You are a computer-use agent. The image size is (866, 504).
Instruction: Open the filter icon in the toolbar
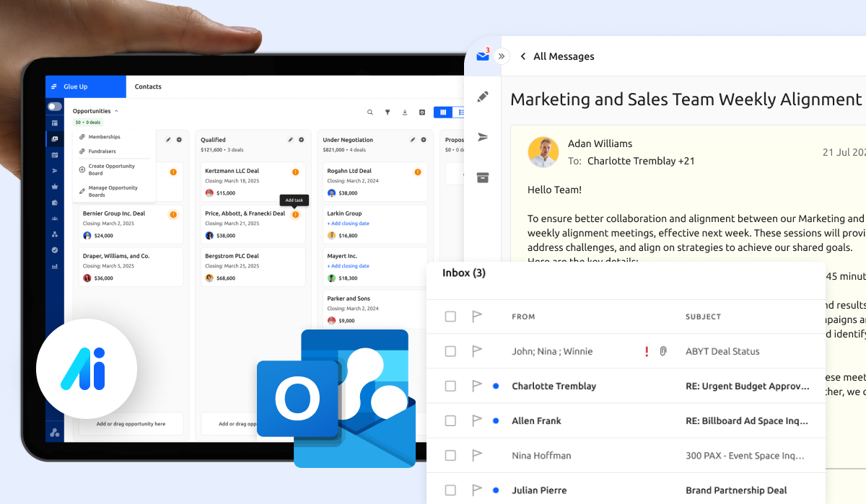pos(388,112)
